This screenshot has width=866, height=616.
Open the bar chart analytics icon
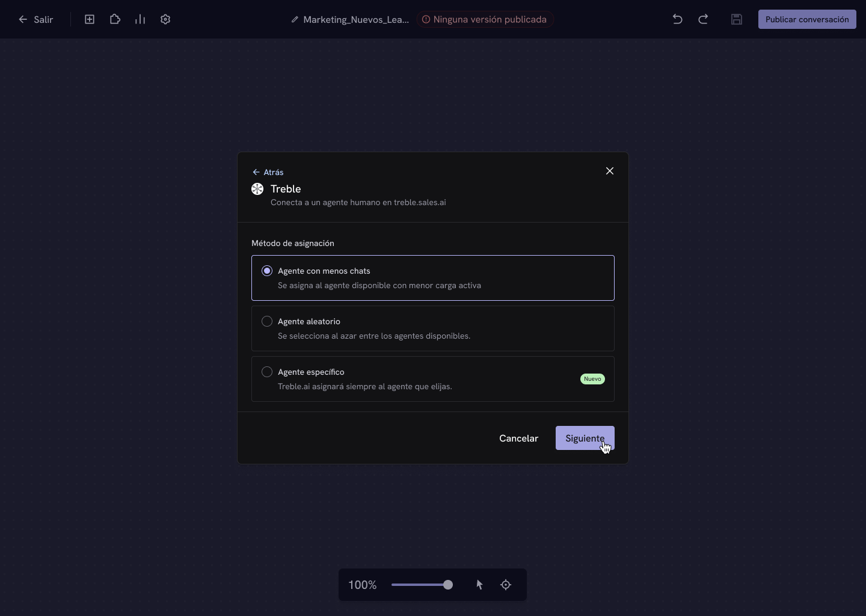(x=140, y=19)
